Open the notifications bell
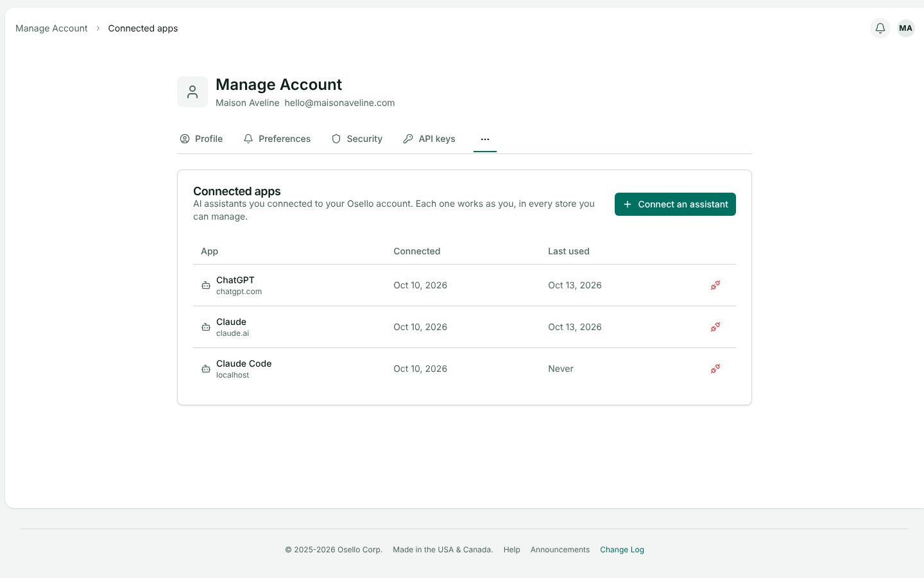Image resolution: width=924 pixels, height=578 pixels. point(880,28)
